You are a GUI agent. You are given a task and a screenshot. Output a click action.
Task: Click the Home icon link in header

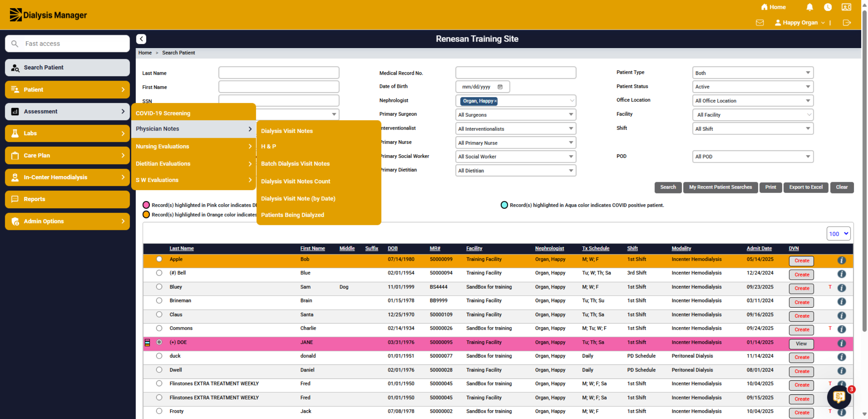pyautogui.click(x=773, y=7)
